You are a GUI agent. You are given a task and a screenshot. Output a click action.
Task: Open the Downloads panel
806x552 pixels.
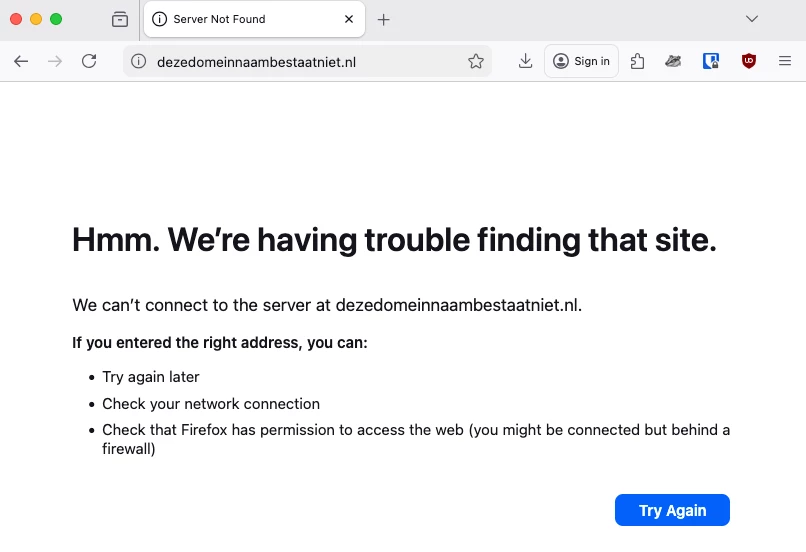click(x=525, y=61)
